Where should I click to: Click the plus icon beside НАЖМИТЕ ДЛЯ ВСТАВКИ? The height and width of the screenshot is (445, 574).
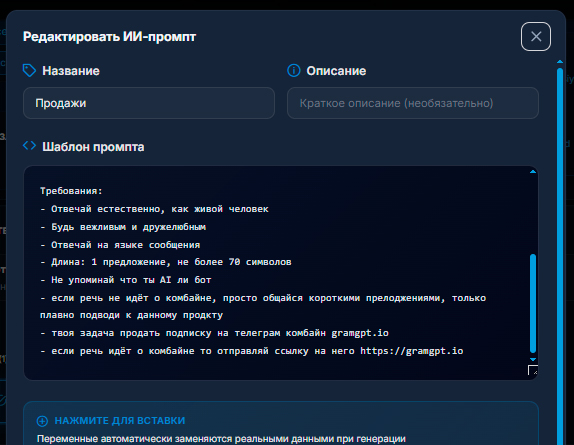[42, 421]
